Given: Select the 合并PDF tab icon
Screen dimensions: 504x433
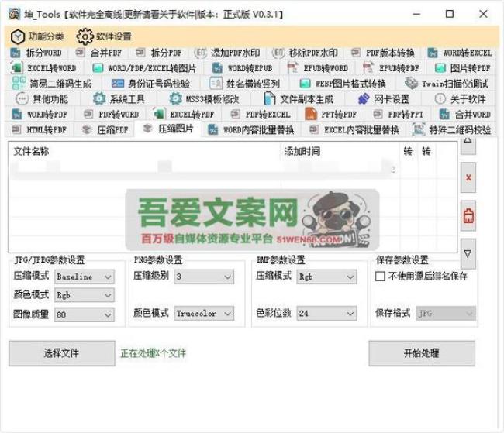Looking at the screenshot, I should click(x=80, y=53).
